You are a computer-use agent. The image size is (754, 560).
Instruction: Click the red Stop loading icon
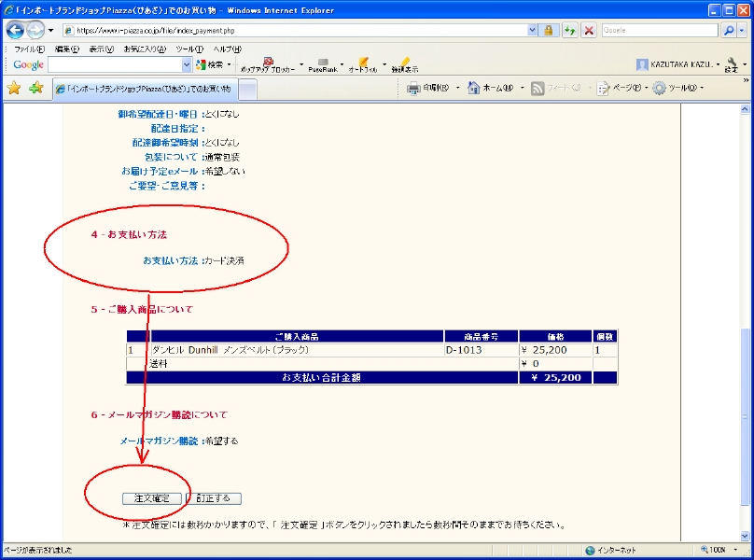pyautogui.click(x=589, y=30)
